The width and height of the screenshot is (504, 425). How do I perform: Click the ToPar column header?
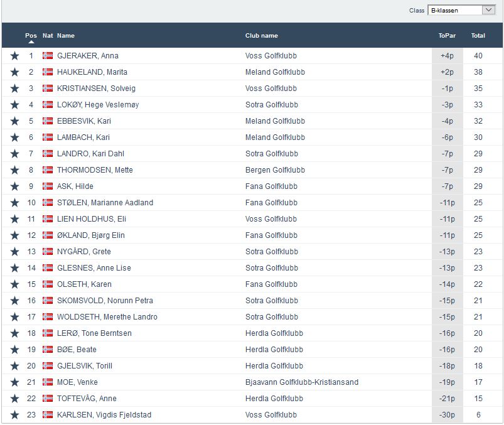(447, 36)
